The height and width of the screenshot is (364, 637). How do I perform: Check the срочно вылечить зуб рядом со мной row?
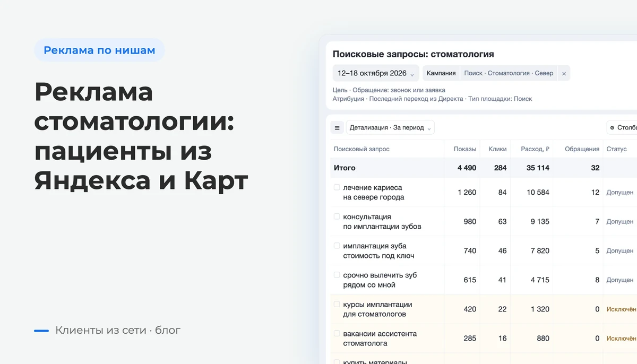[x=337, y=275]
